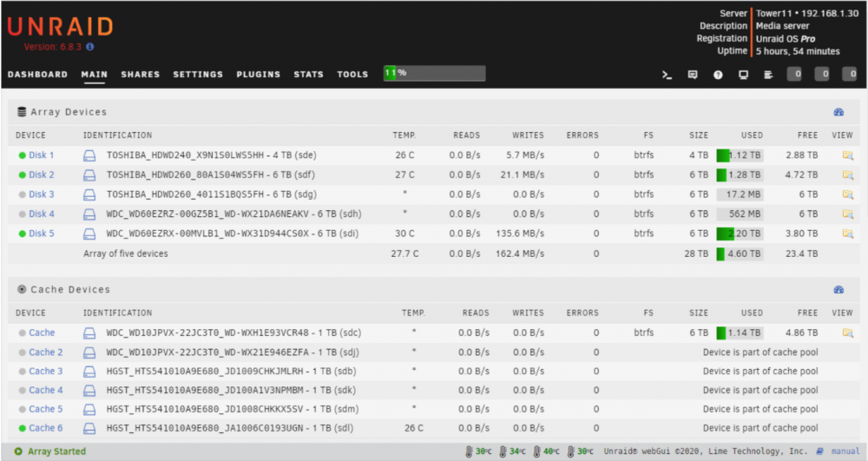
Task: Open the feedback speech bubble icon
Action: click(x=693, y=75)
